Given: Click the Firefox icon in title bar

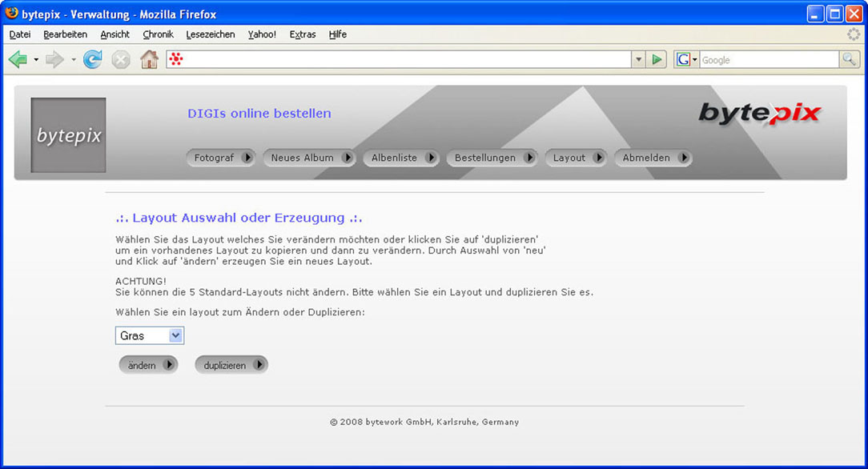Looking at the screenshot, I should (x=11, y=13).
